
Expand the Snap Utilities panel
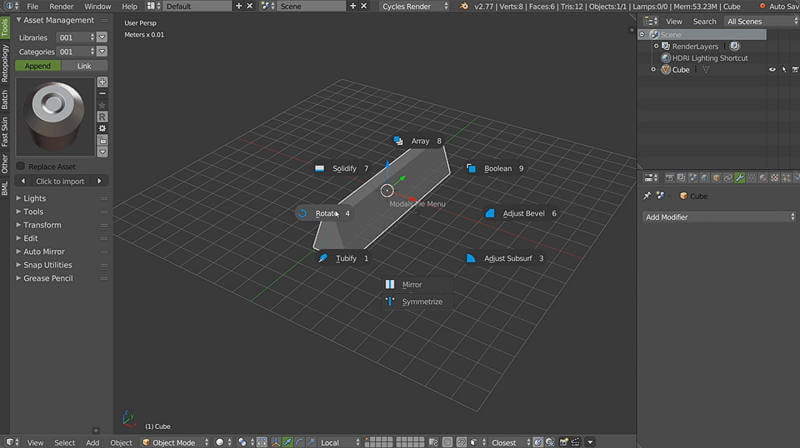48,265
